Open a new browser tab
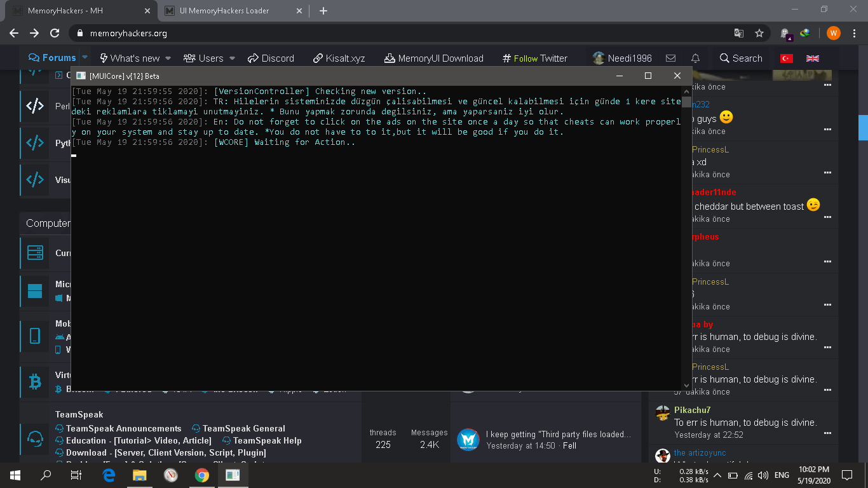The width and height of the screenshot is (868, 488). coord(323,11)
